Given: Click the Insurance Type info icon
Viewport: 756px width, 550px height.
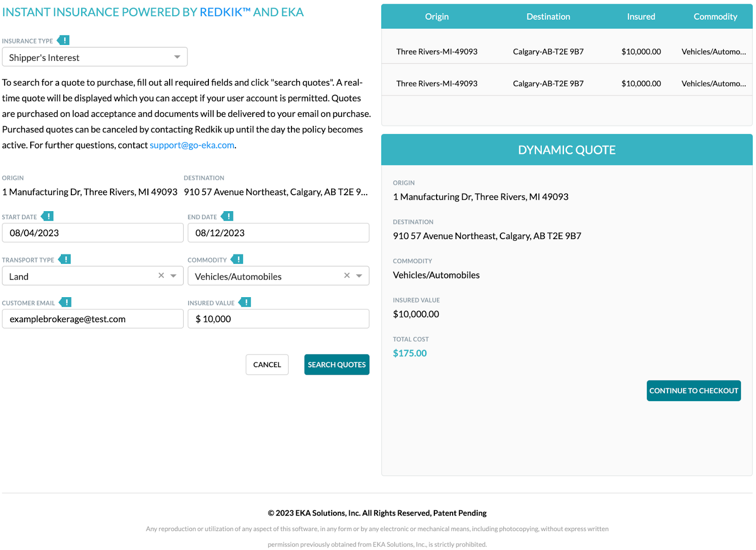Looking at the screenshot, I should click(x=65, y=40).
